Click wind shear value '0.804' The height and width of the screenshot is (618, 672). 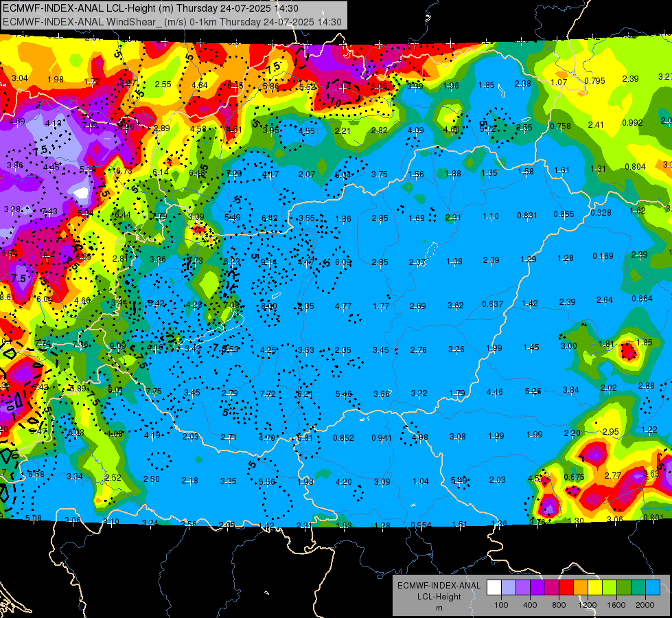click(x=635, y=167)
